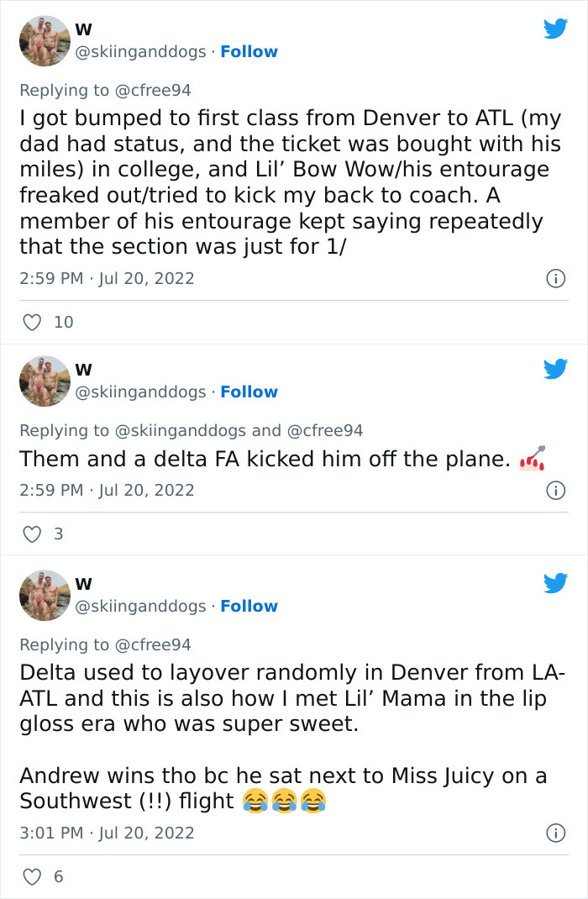Open info icon on third tweet
The image size is (588, 899).
click(555, 833)
